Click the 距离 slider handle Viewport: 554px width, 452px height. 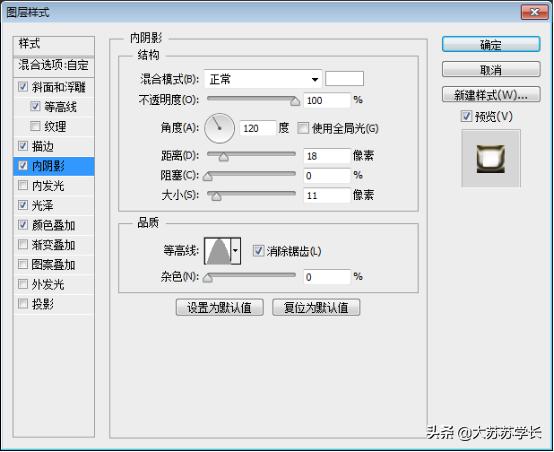(x=223, y=157)
